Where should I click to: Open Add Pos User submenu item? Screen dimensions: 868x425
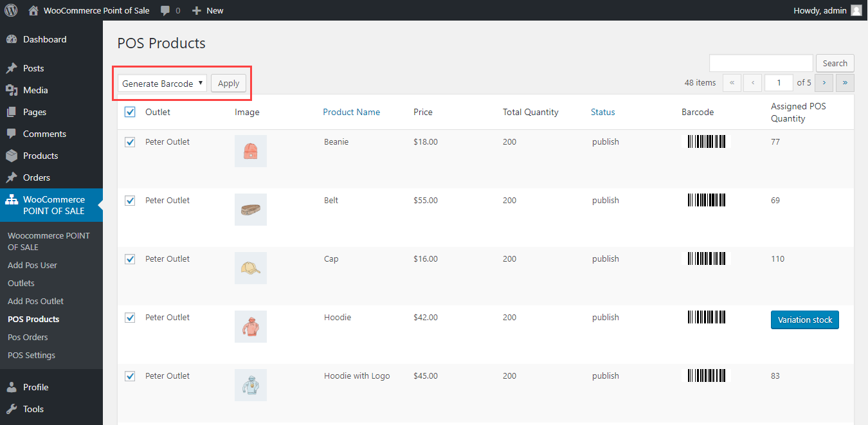[32, 265]
